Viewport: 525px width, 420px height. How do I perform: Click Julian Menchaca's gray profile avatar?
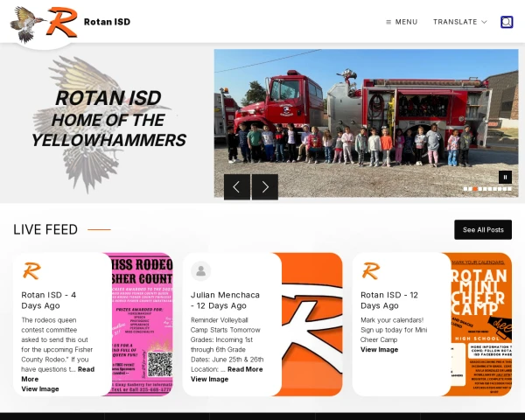[x=201, y=270]
